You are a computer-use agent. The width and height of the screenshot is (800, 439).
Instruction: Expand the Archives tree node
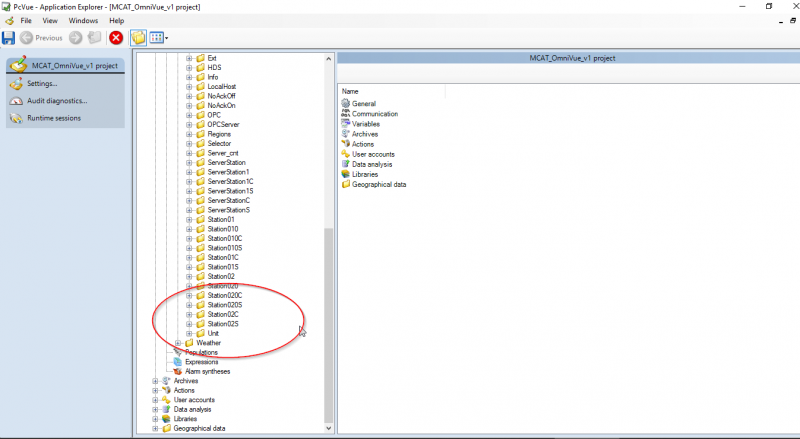(x=155, y=381)
